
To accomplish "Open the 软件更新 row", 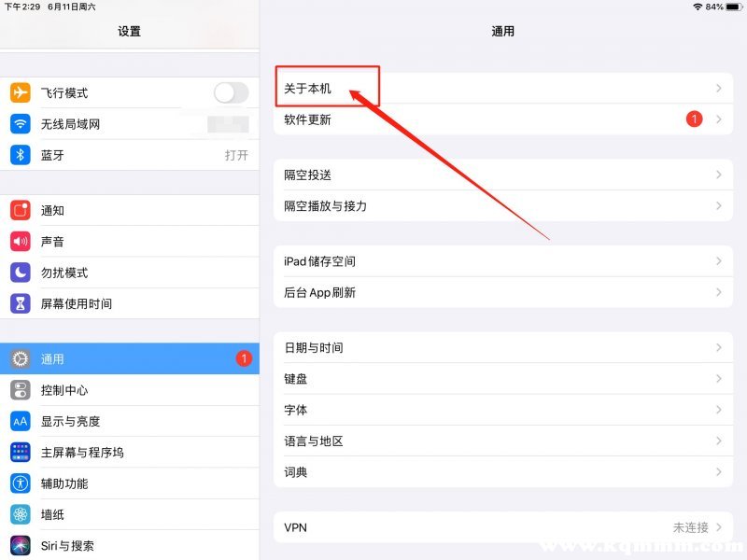I will (x=503, y=119).
